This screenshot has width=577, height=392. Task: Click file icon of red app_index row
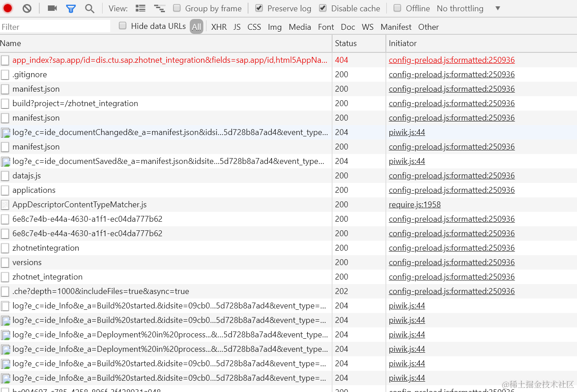(5, 60)
